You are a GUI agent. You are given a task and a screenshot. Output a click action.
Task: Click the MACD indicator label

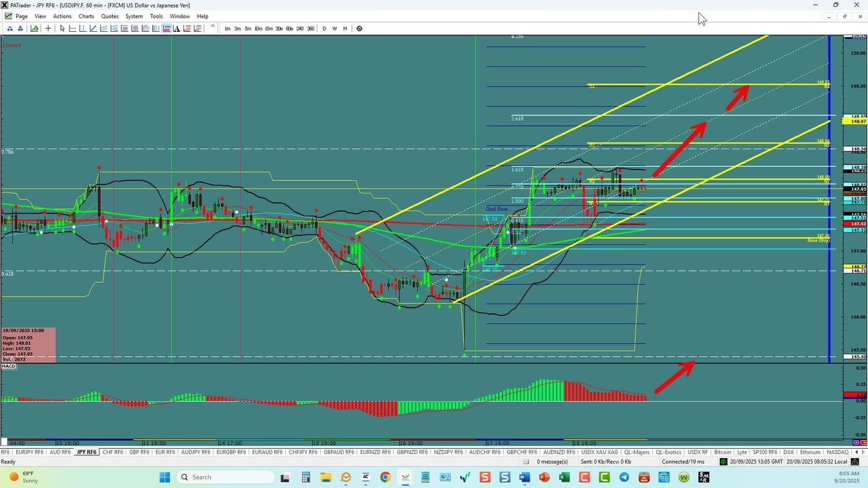[9, 367]
